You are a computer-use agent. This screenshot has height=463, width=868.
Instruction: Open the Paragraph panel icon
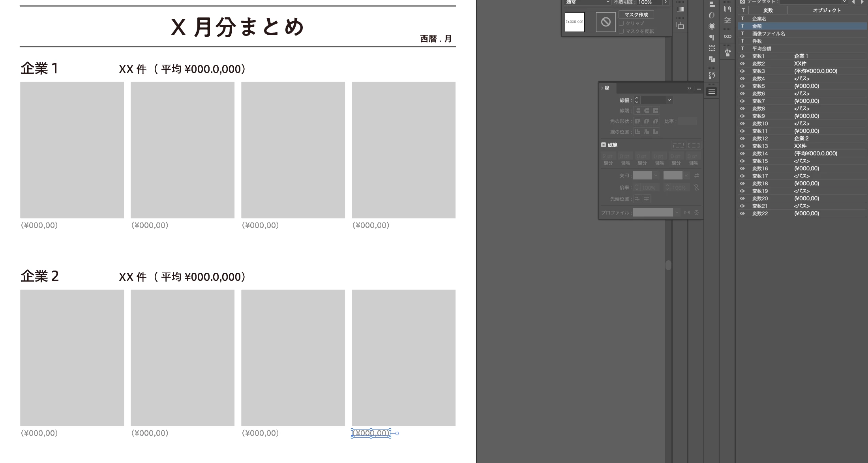(x=712, y=37)
